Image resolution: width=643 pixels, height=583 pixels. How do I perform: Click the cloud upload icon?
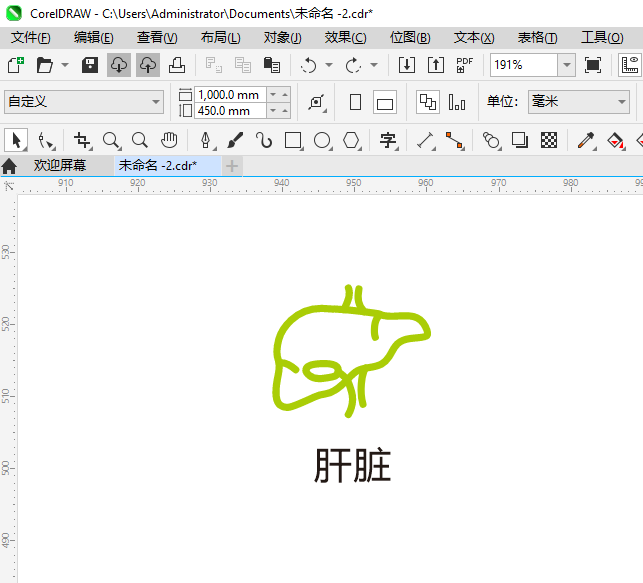click(148, 65)
